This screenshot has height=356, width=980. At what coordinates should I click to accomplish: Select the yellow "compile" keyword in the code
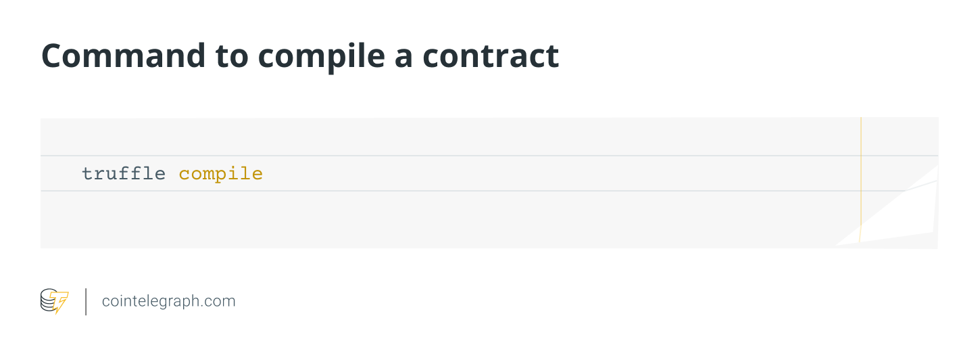pos(220,174)
